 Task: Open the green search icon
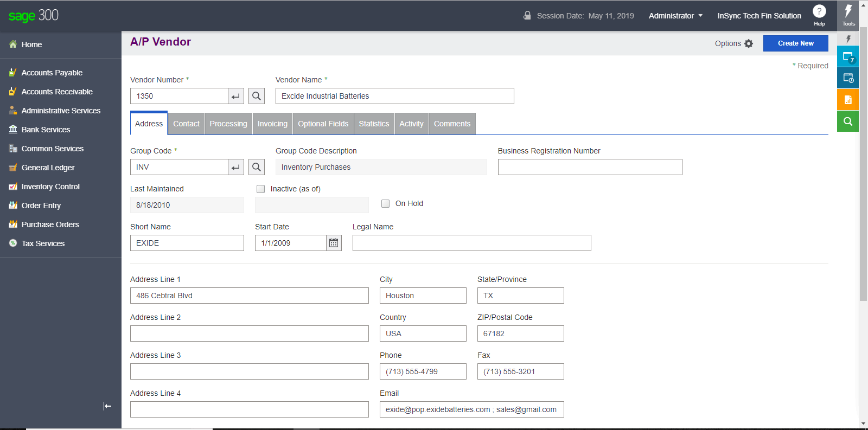pyautogui.click(x=848, y=121)
